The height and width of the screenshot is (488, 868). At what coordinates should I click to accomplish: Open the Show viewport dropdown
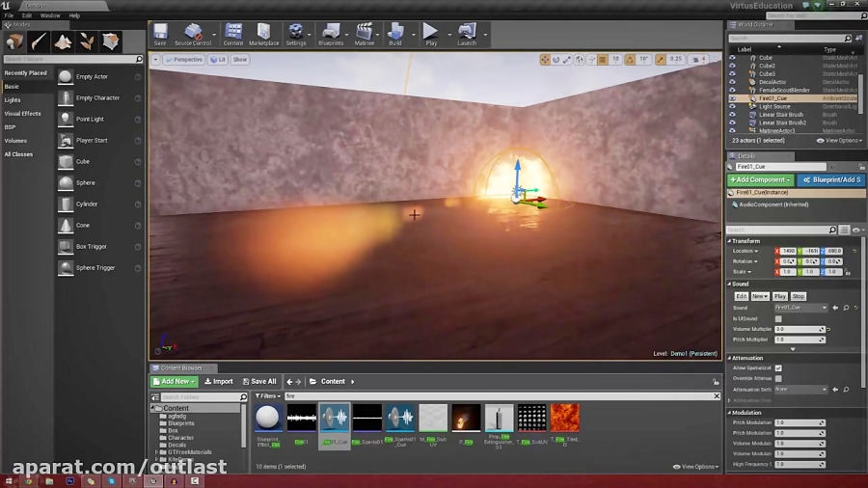(x=240, y=59)
